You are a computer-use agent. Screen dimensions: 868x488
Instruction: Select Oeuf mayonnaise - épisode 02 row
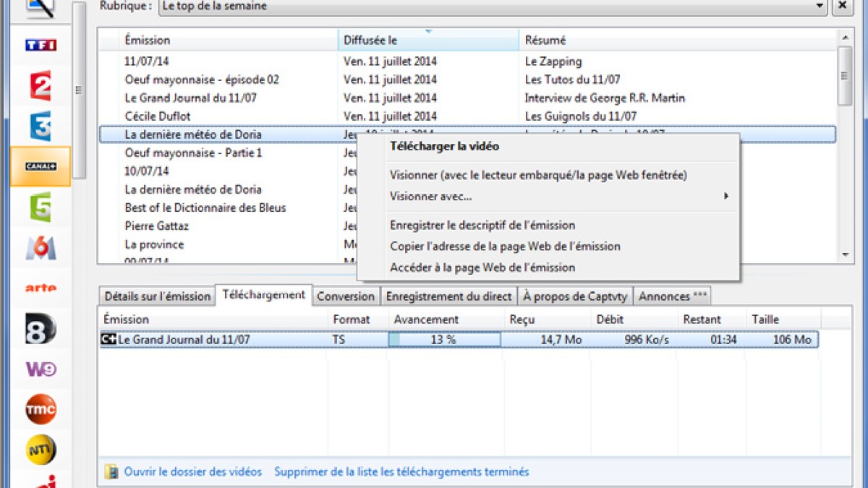467,80
